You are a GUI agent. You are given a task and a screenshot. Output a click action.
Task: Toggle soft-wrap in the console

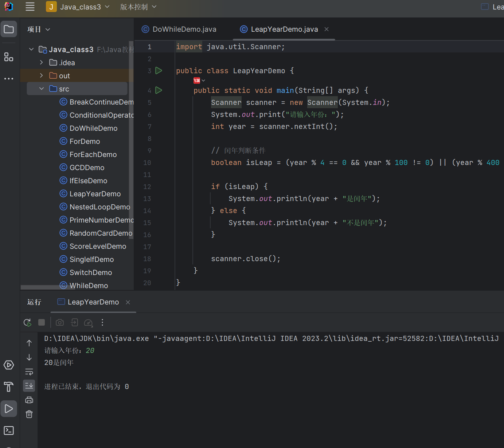[x=29, y=372]
